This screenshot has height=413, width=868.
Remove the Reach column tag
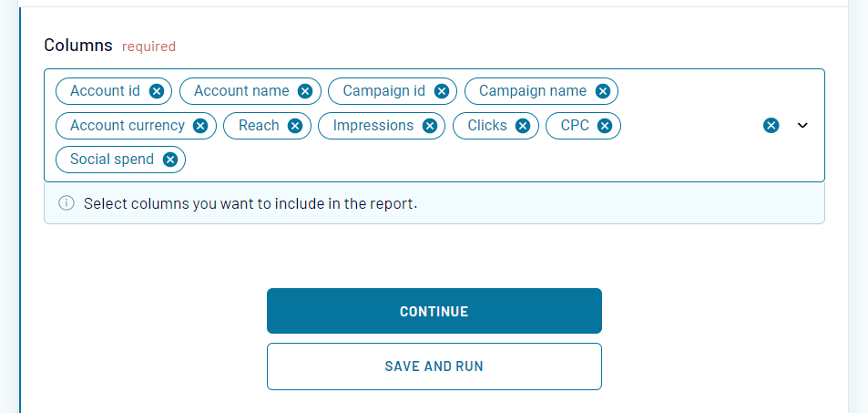coord(295,126)
